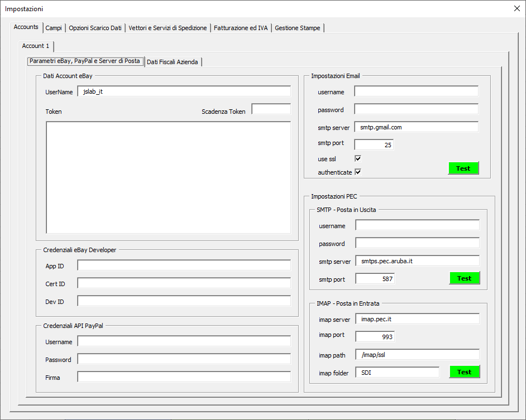526x420 pixels.
Task: Open Vettori e Servizi di Spedizione tab
Action: (x=168, y=28)
